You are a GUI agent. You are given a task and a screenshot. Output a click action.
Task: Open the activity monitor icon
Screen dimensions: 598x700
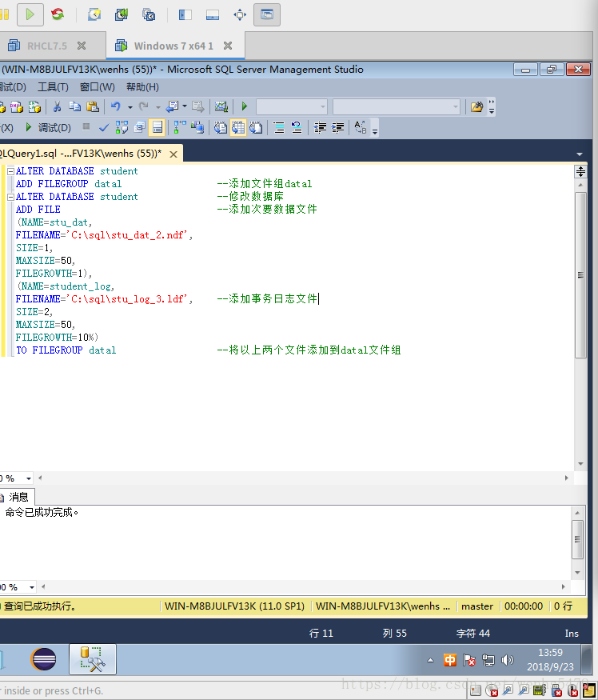tap(221, 106)
